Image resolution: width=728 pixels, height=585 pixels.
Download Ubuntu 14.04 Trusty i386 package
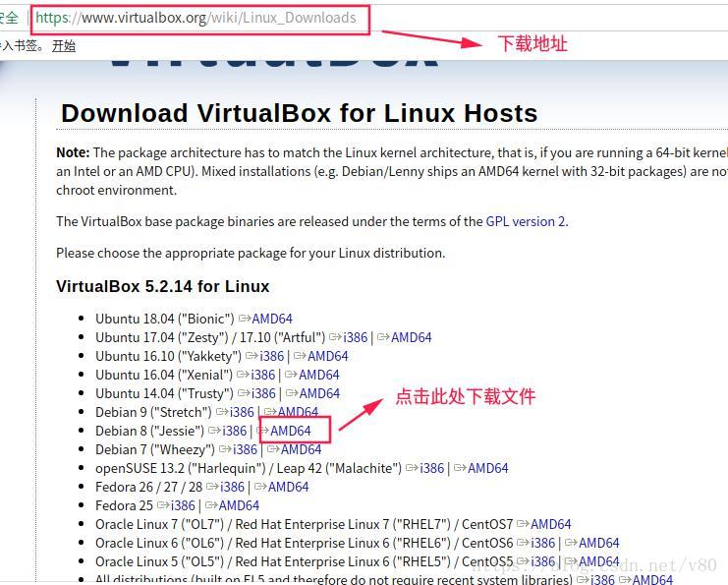tap(263, 393)
